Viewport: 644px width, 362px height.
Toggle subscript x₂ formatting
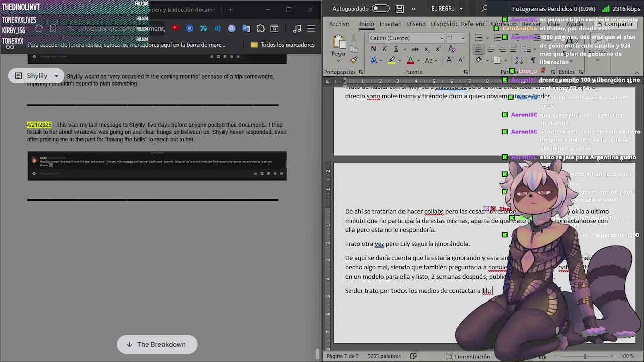pyautogui.click(x=427, y=49)
